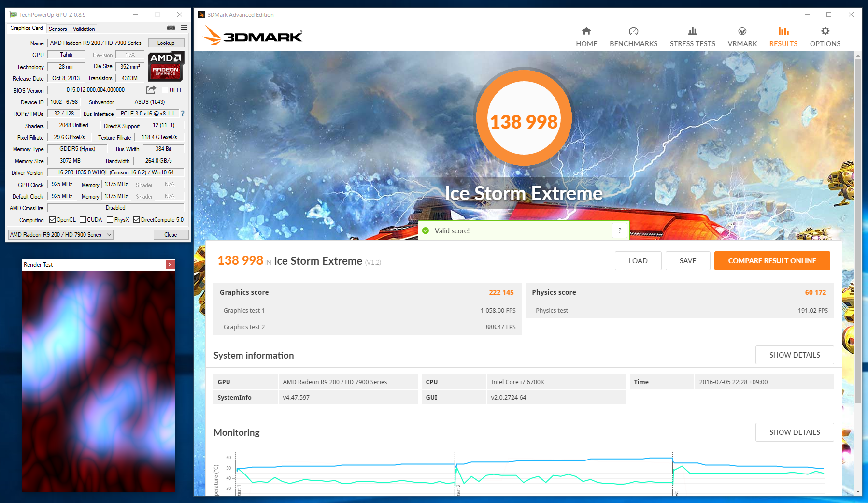The height and width of the screenshot is (503, 868).
Task: Click the LOAD result button
Action: 638,260
